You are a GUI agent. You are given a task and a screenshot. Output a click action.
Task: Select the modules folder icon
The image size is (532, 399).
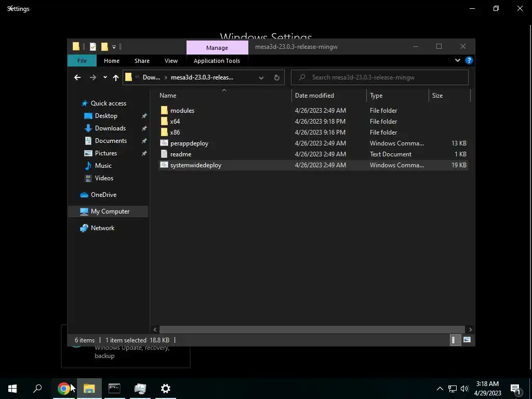[164, 110]
